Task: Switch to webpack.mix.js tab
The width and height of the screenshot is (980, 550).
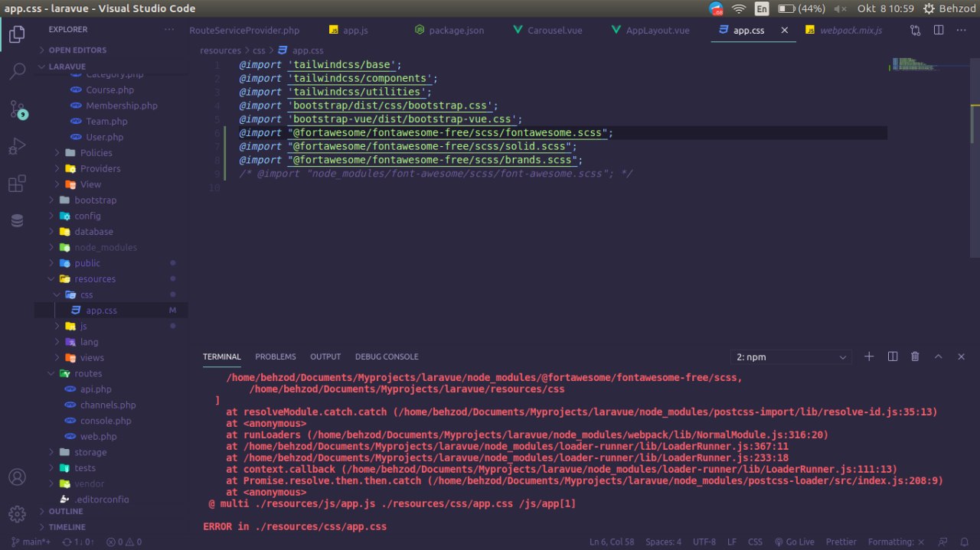Action: 844,31
